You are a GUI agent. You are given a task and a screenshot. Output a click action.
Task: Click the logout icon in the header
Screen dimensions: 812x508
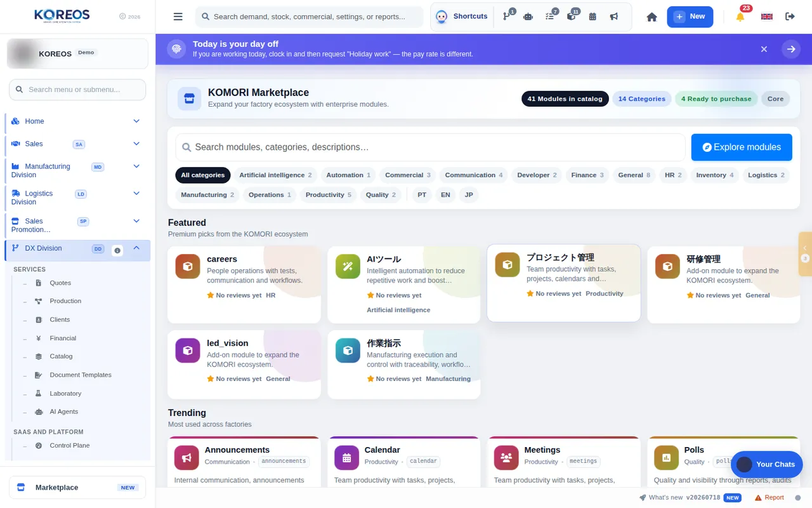(790, 17)
